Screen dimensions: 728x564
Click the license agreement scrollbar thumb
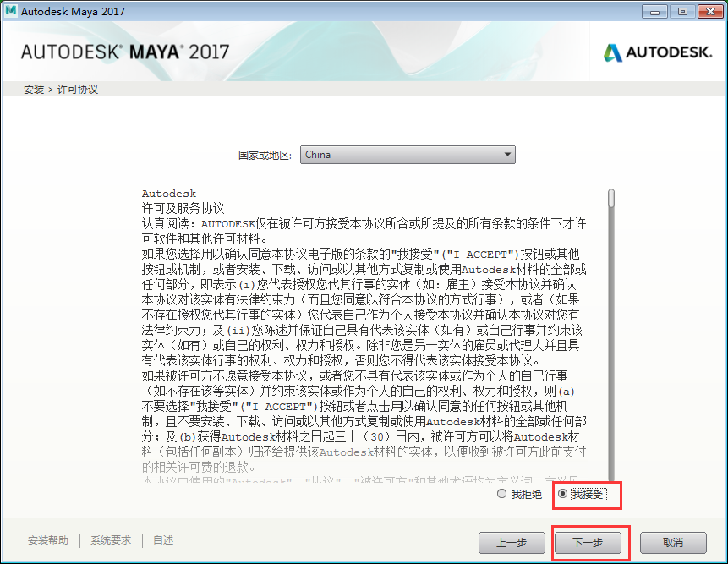(611, 198)
